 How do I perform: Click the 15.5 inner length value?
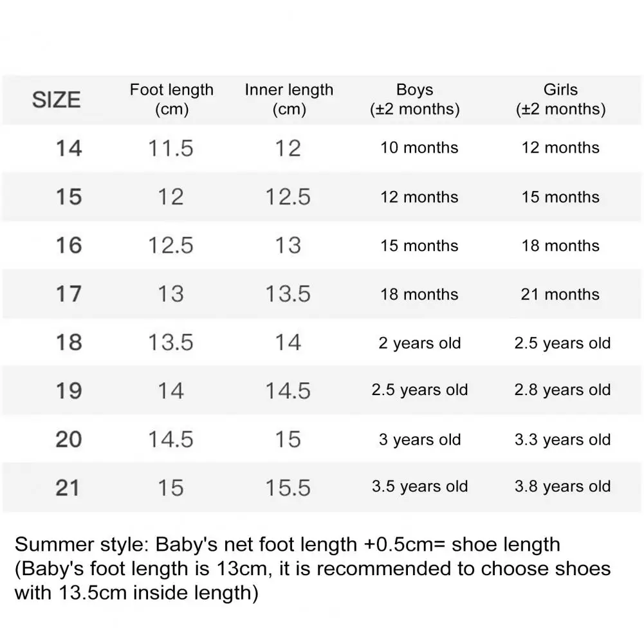[288, 488]
